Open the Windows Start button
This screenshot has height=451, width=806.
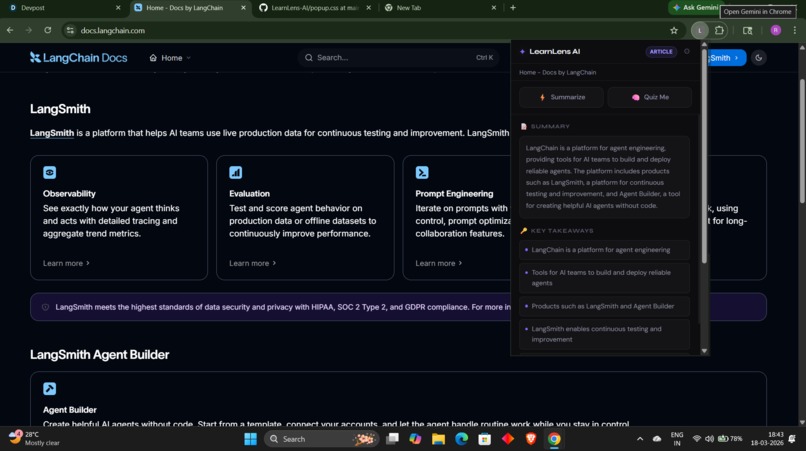click(x=250, y=439)
